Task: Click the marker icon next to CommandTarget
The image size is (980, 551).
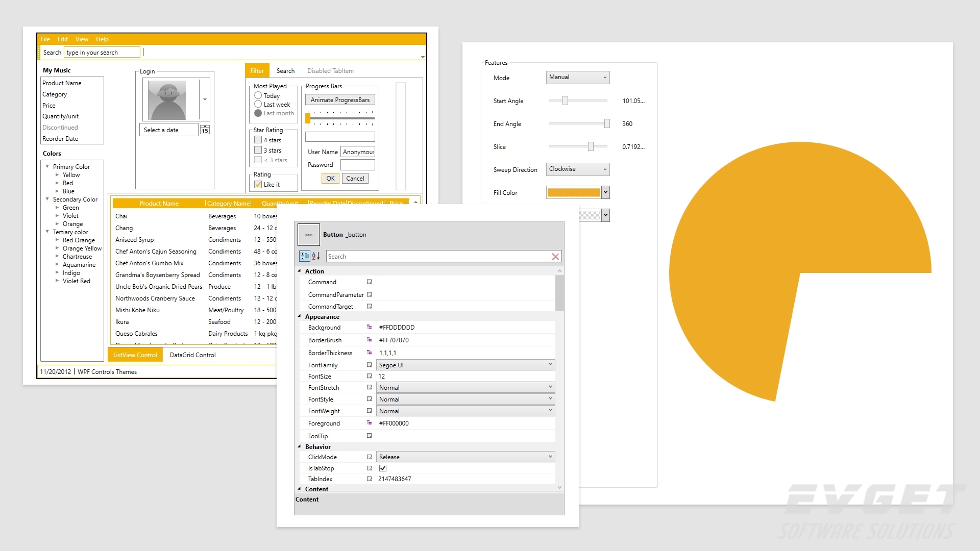Action: click(x=369, y=306)
